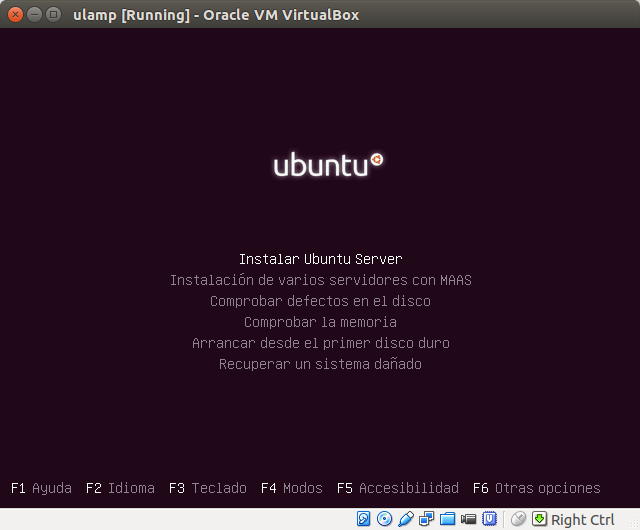The height and width of the screenshot is (530, 640).
Task: Open F5 Accesibilidad option
Action: (398, 488)
